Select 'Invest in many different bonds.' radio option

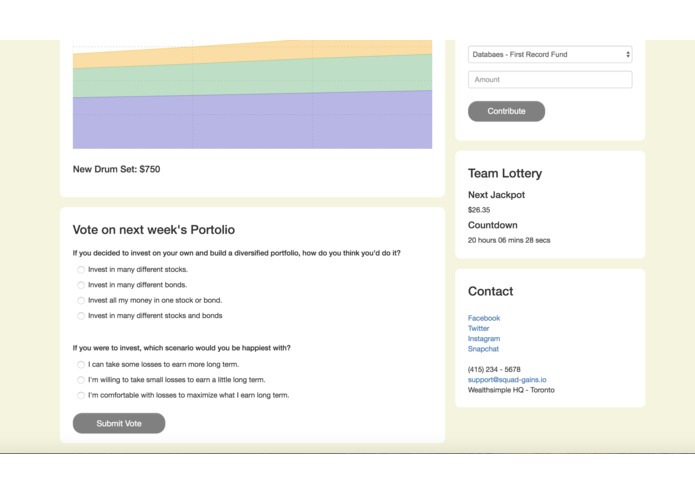click(81, 285)
